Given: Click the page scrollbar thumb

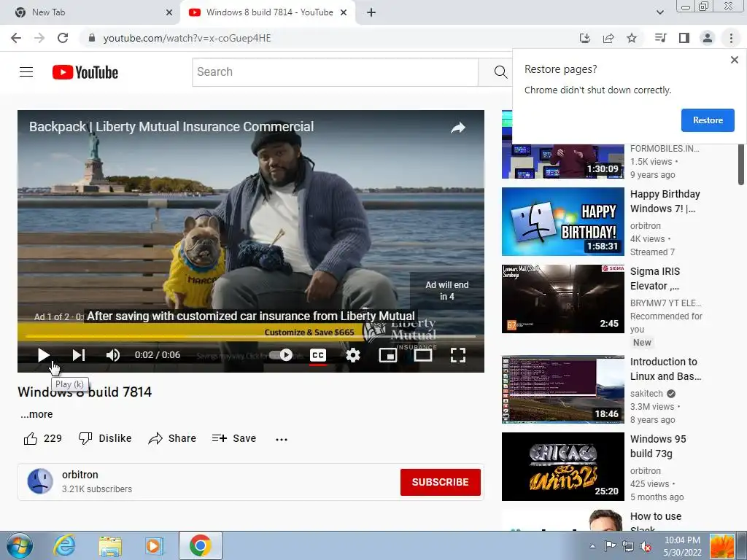Looking at the screenshot, I should coord(741,164).
